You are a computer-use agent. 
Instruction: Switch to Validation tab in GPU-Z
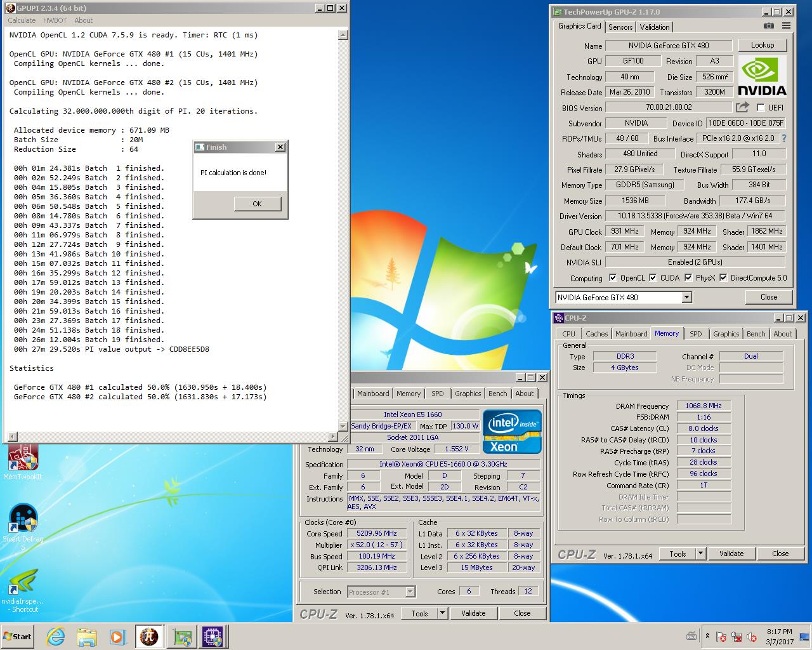[x=654, y=27]
